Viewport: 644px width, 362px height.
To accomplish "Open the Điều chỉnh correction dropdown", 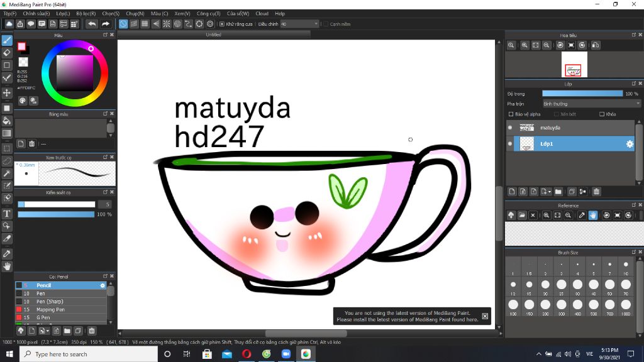I will (299, 25).
